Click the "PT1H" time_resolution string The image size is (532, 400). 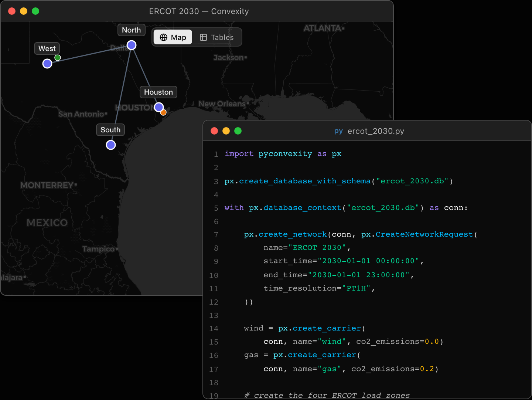[357, 288]
